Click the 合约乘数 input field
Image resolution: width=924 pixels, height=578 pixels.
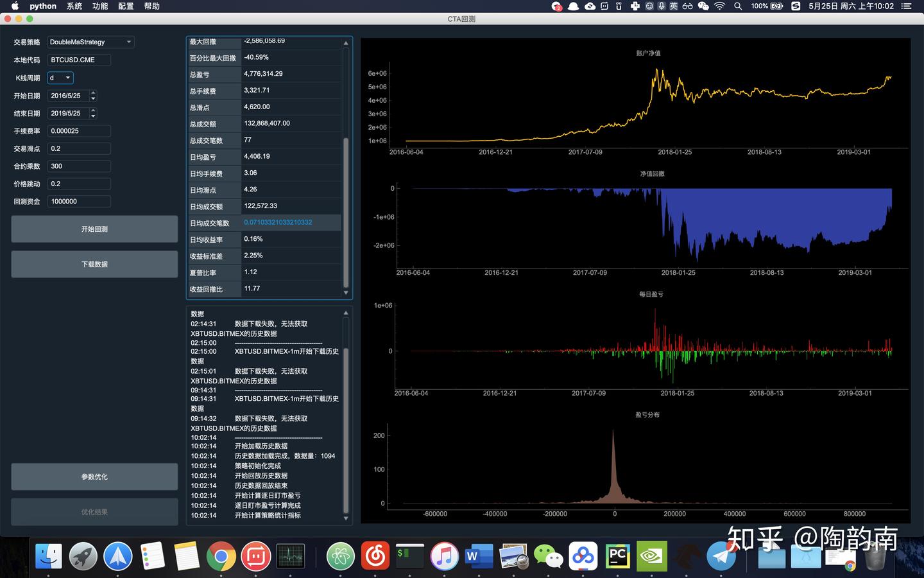[79, 166]
